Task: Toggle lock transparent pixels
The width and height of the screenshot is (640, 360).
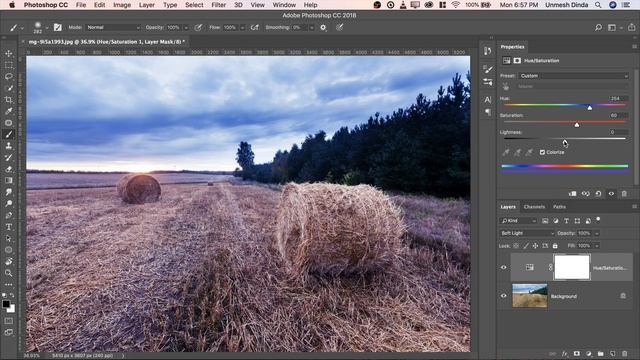Action: [x=516, y=246]
